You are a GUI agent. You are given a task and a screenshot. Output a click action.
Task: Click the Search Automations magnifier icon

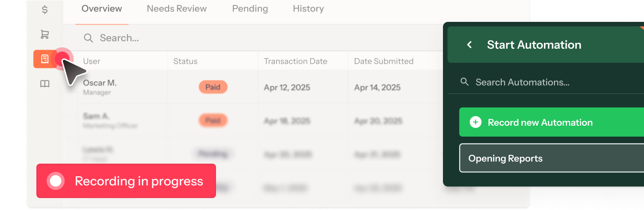pyautogui.click(x=464, y=82)
